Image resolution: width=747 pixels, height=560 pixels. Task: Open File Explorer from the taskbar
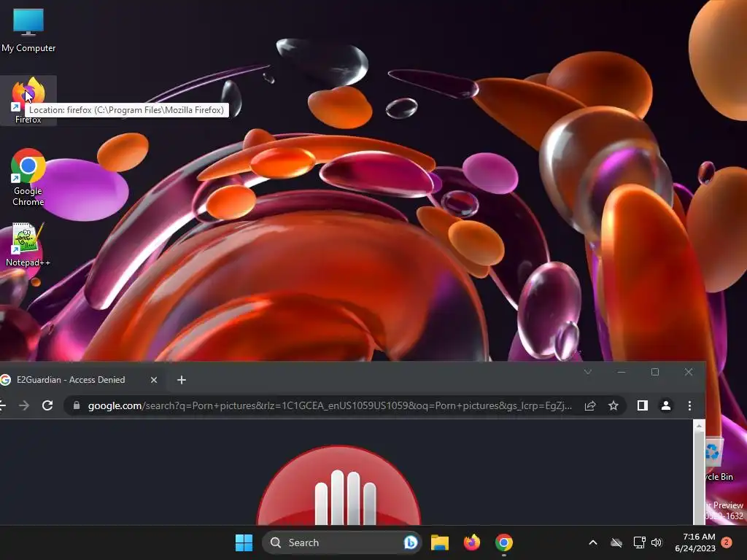point(440,542)
